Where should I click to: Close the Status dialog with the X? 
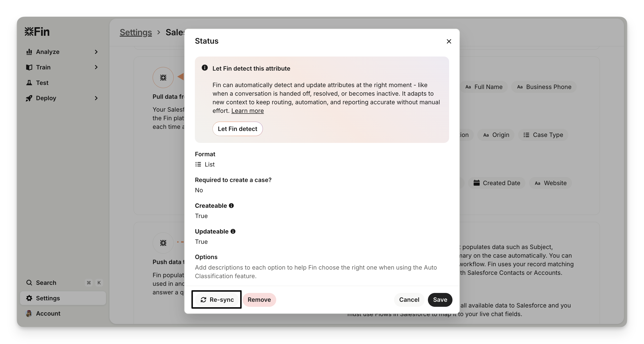tap(449, 42)
